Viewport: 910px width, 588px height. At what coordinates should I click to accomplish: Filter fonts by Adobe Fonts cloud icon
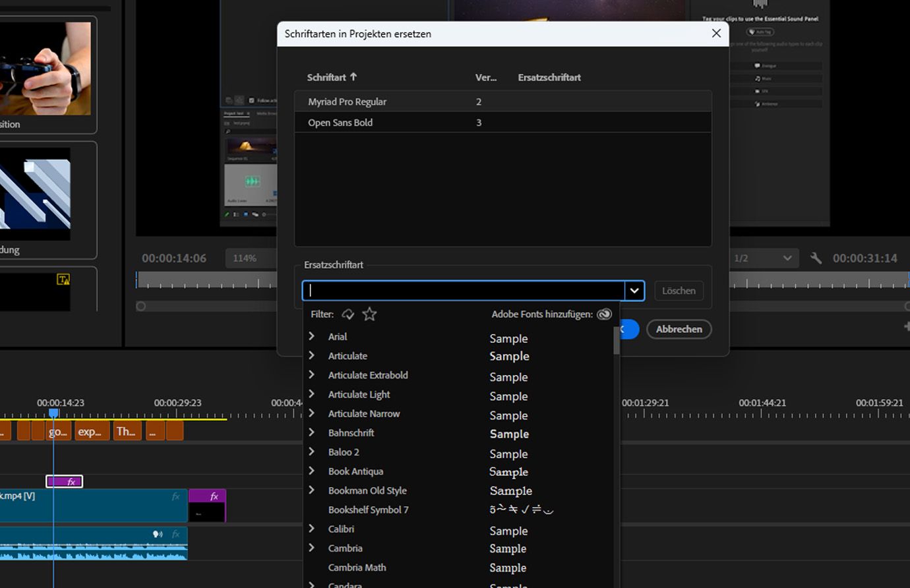tap(348, 314)
